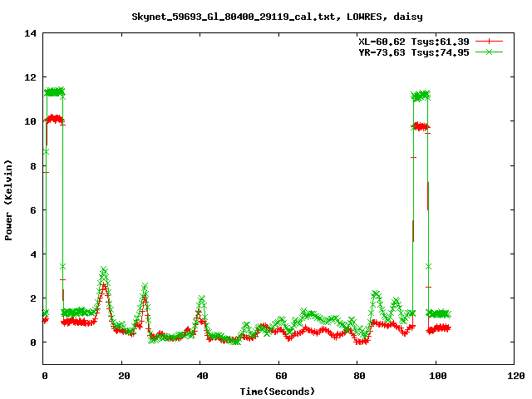Click the Power (Kelvin) axis label
The width and height of the screenshot is (532, 399).
[8, 200]
